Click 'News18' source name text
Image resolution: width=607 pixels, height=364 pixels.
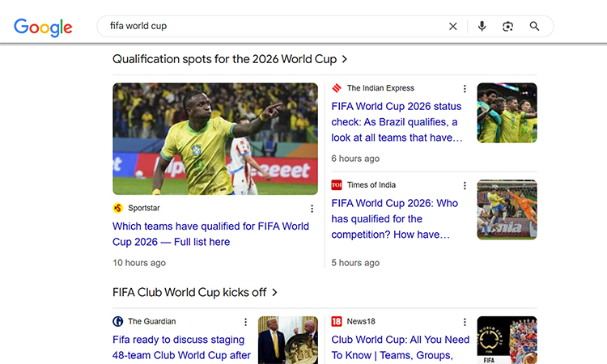361,321
